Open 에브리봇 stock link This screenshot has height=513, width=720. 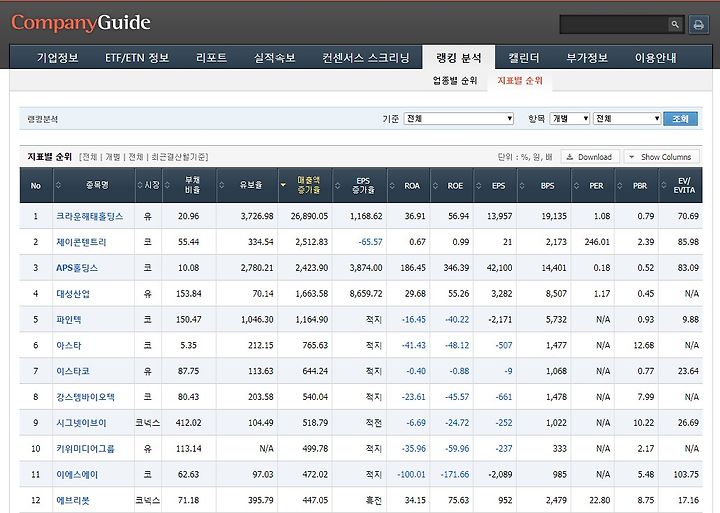tap(73, 500)
